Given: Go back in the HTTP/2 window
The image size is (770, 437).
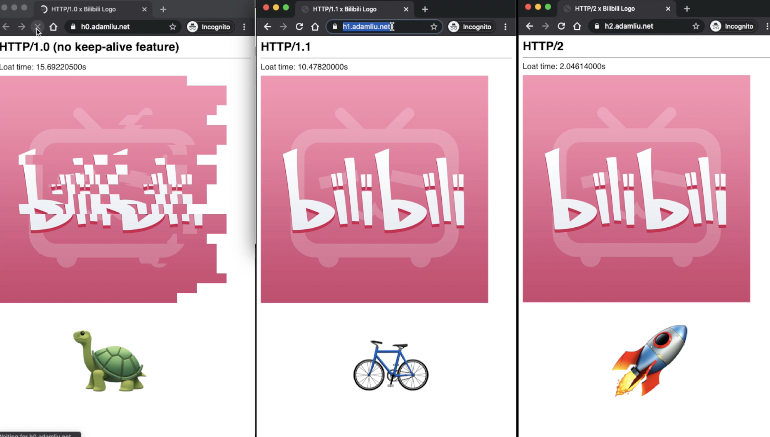Looking at the screenshot, I should [529, 26].
